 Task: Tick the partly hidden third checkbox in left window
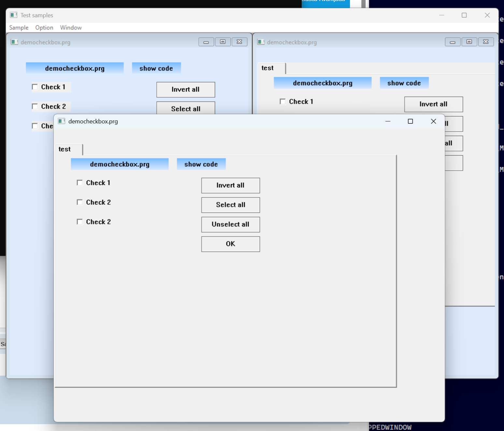[35, 126]
